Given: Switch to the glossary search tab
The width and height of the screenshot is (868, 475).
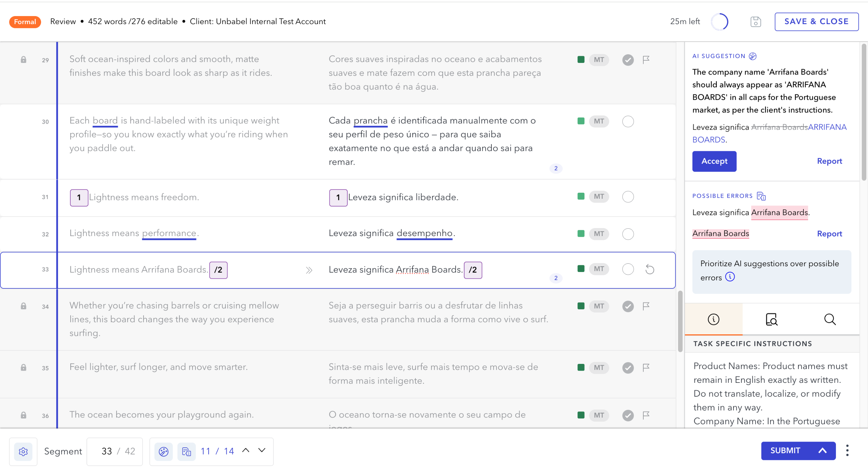Looking at the screenshot, I should [771, 319].
